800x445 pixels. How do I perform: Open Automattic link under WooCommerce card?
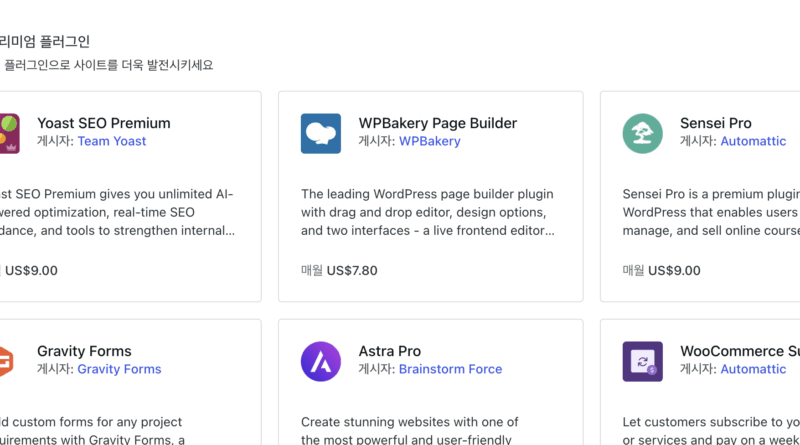click(753, 369)
